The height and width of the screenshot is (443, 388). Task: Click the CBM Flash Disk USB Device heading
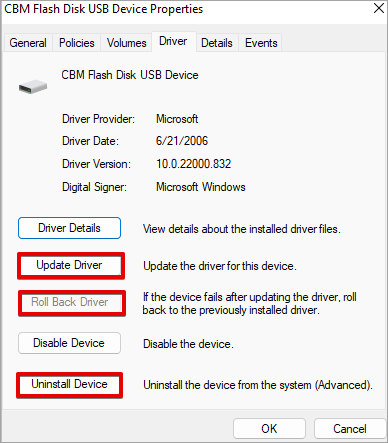(x=130, y=75)
